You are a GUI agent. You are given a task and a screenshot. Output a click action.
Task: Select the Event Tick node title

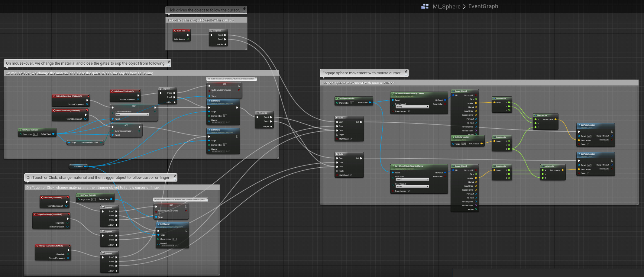[181, 31]
